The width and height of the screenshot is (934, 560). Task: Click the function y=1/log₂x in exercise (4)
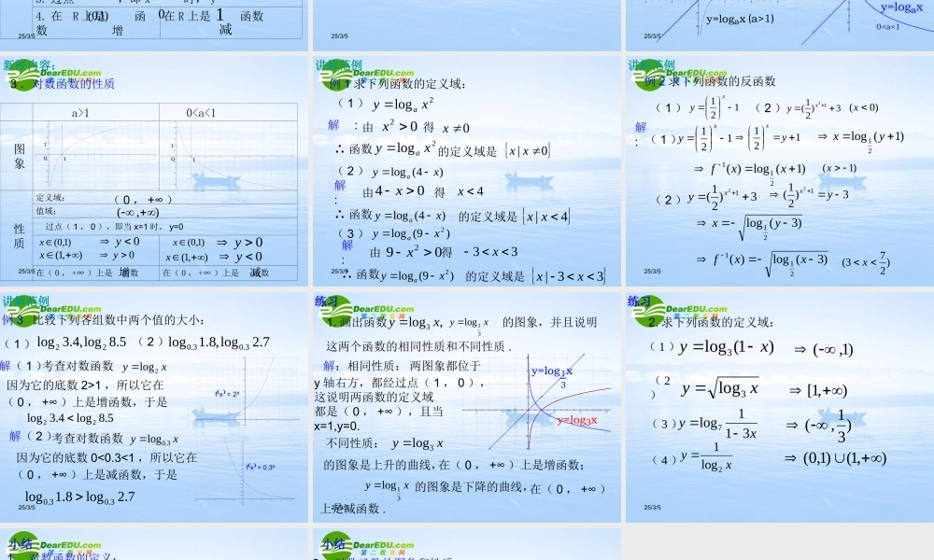706,456
